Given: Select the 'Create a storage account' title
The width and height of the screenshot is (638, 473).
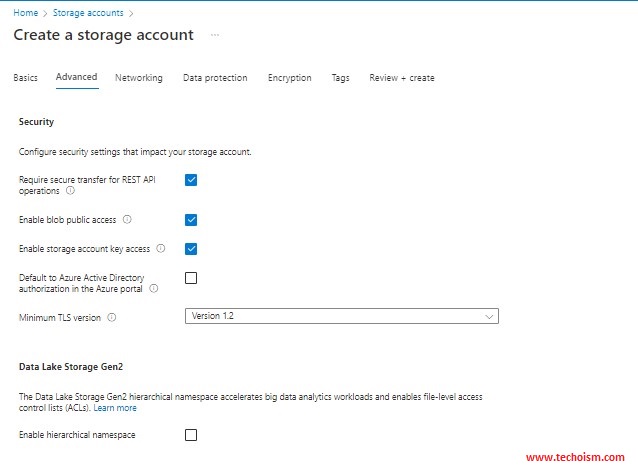Looking at the screenshot, I should tap(104, 35).
